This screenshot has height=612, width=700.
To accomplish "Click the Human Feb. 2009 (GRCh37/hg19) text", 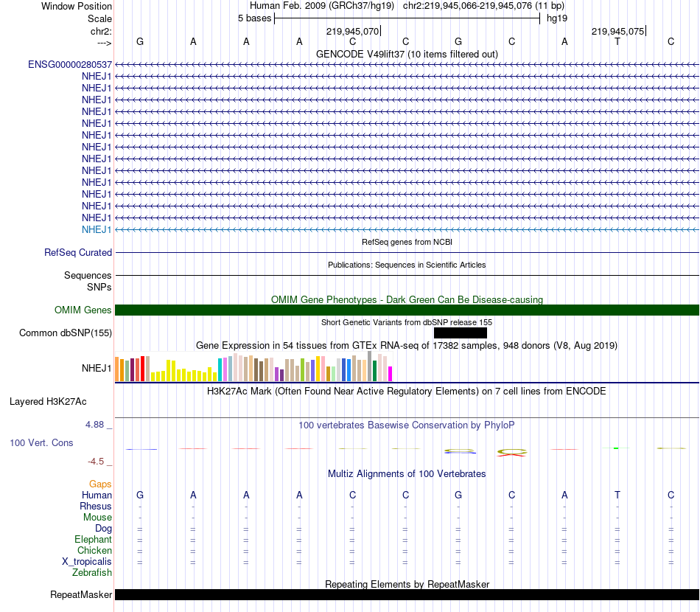I will 322,6.
